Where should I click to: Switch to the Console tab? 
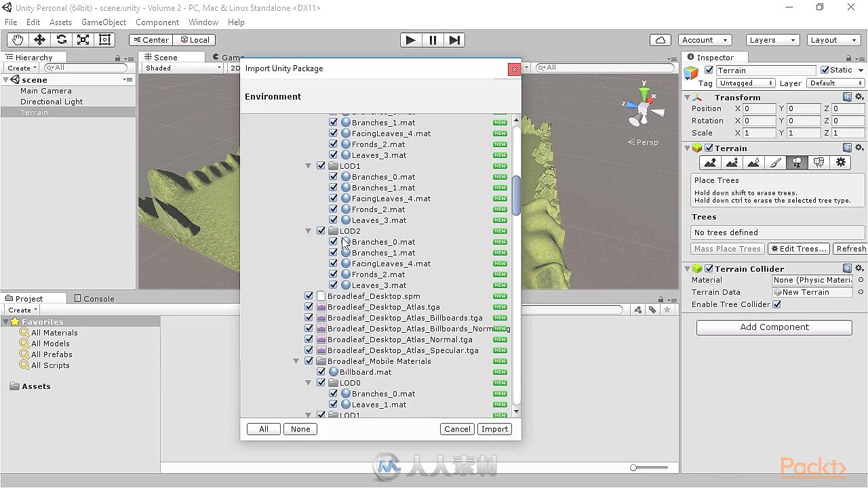tap(94, 298)
